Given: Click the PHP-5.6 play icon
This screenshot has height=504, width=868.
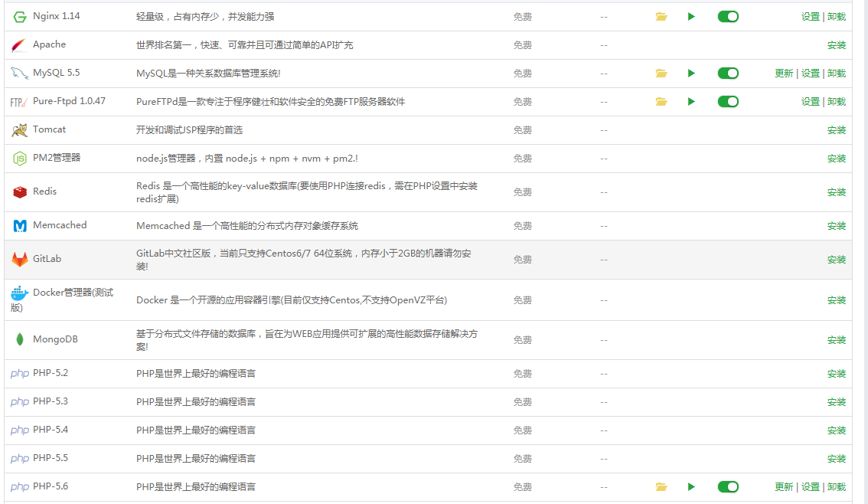Looking at the screenshot, I should pyautogui.click(x=691, y=487).
